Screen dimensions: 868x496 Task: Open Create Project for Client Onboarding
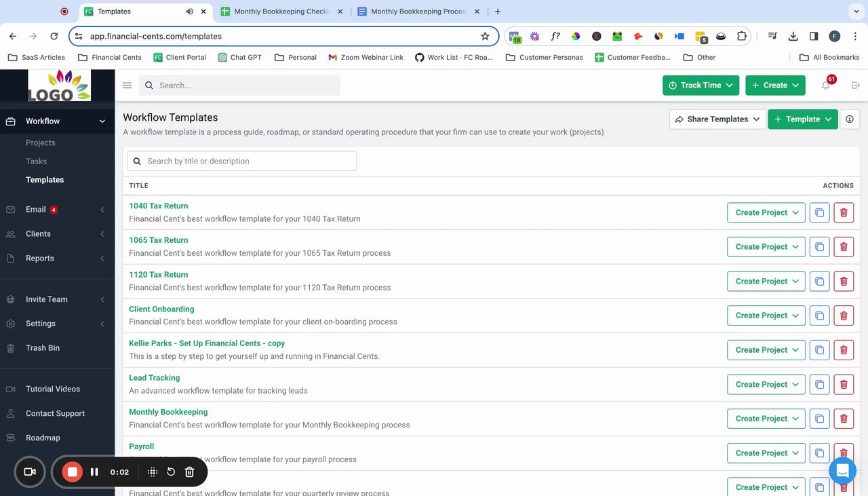click(766, 316)
